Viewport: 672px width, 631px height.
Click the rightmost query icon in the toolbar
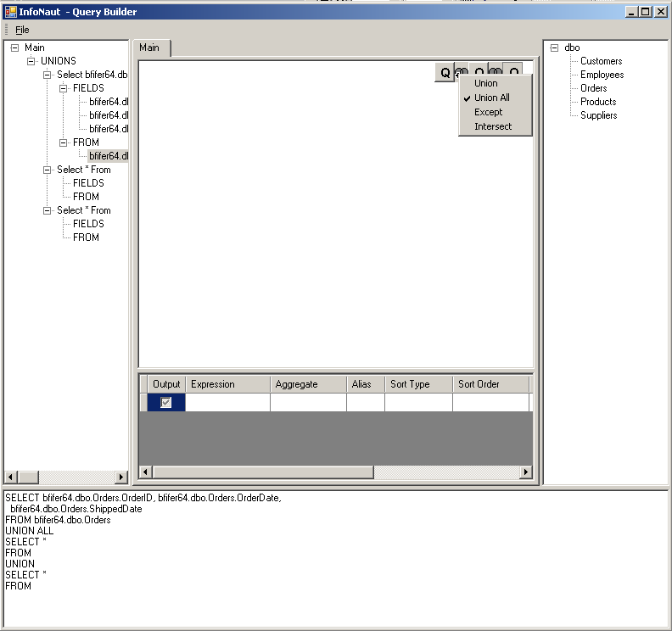(514, 73)
